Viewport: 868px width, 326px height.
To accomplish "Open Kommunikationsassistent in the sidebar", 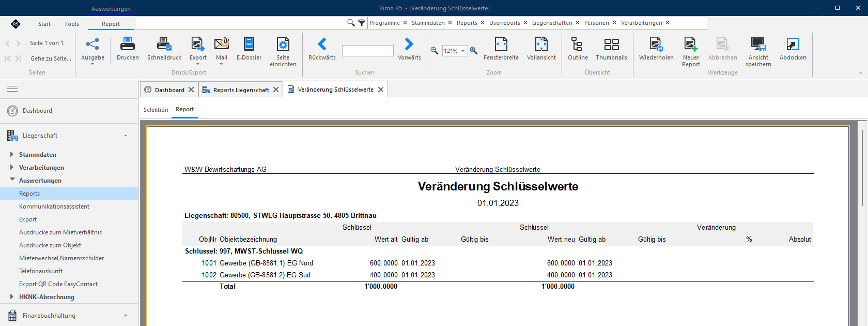I will coord(54,206).
